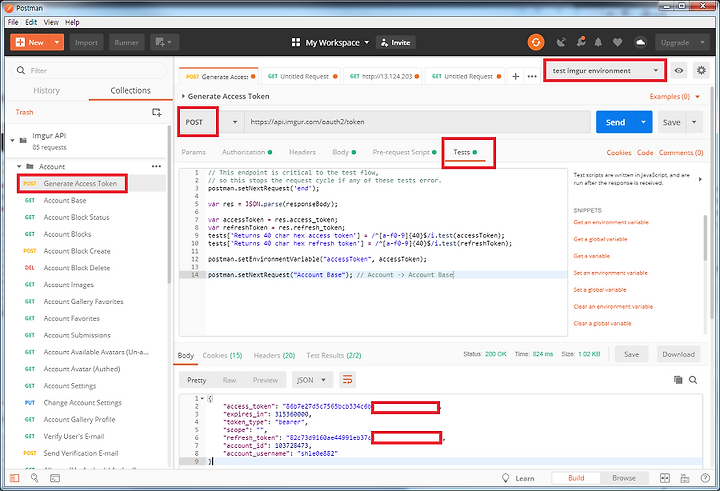Click the cloud account icon

click(640, 42)
